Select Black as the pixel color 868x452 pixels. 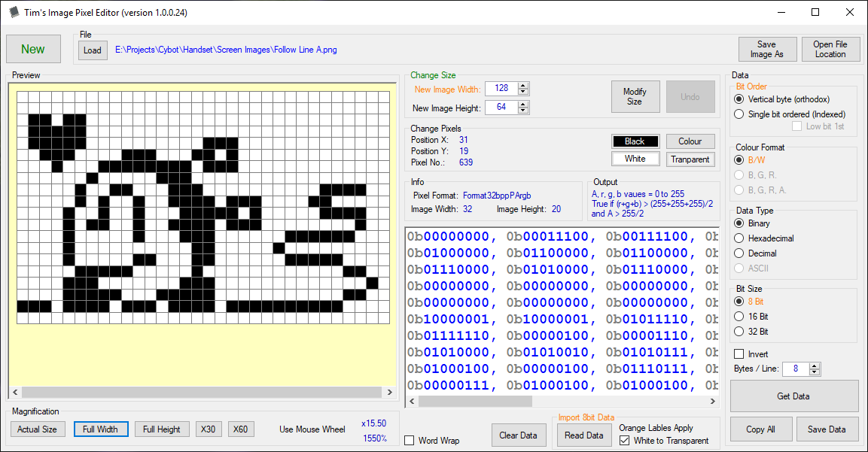pyautogui.click(x=635, y=141)
